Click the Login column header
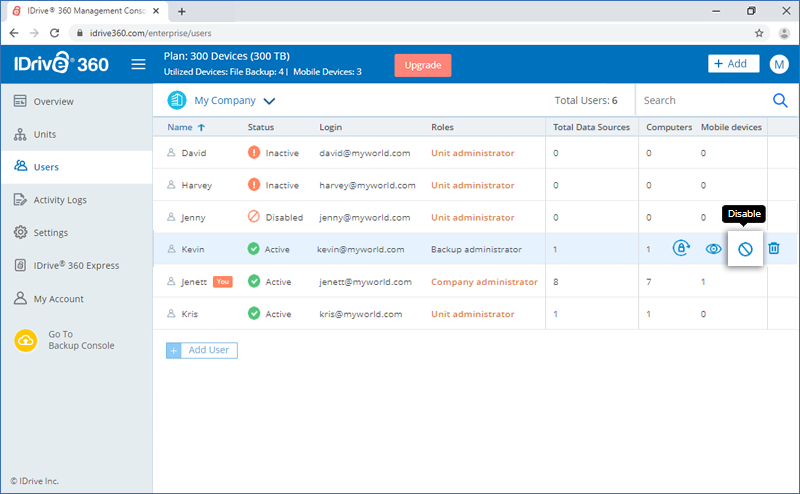Image resolution: width=800 pixels, height=494 pixels. [331, 127]
